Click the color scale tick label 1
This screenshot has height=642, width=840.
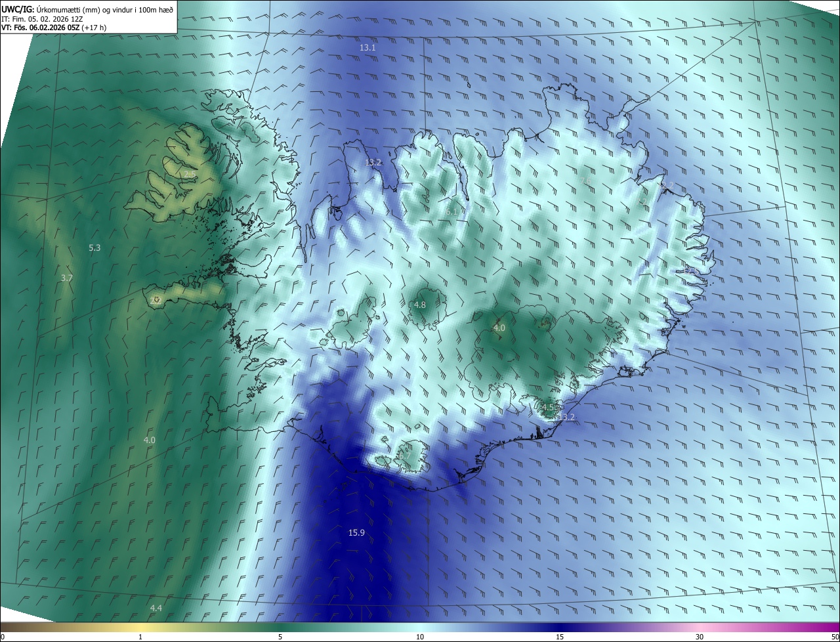pyautogui.click(x=140, y=637)
